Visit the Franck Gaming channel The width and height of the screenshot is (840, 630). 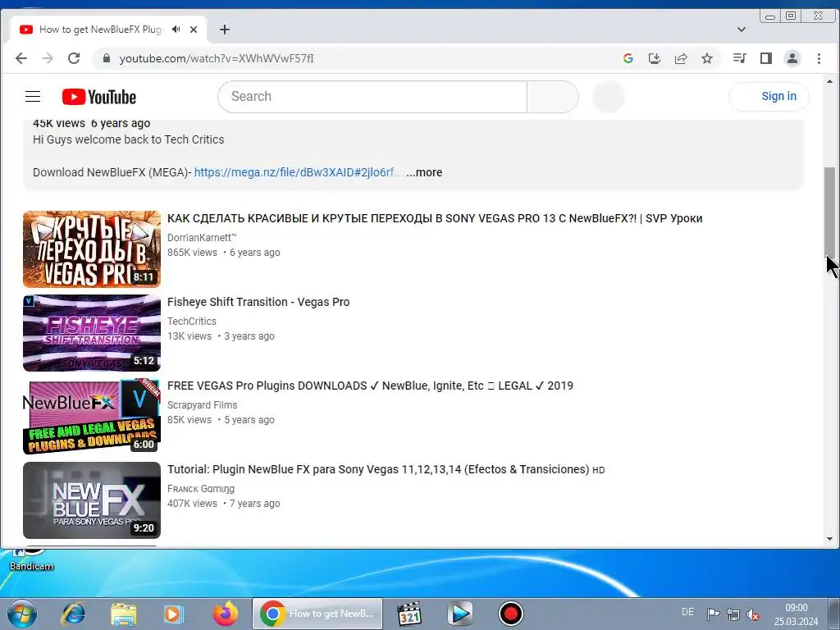200,489
